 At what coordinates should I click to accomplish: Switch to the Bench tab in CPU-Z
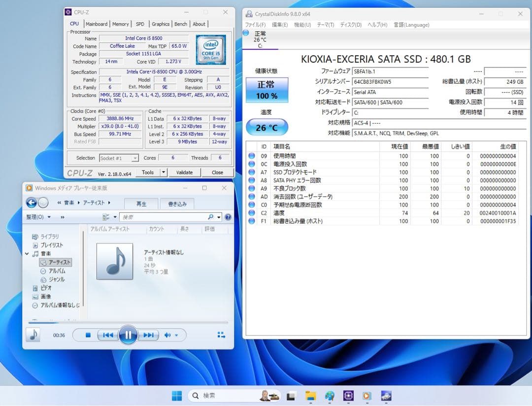point(181,24)
